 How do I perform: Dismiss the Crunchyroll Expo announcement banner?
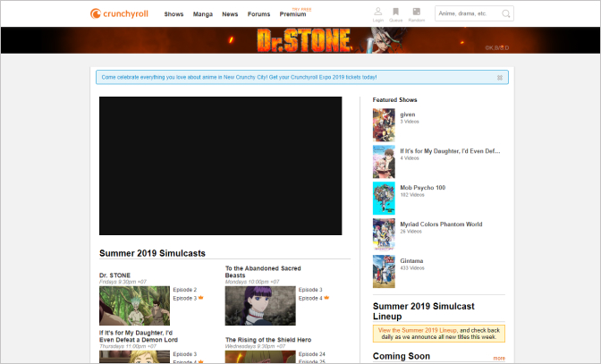pyautogui.click(x=500, y=78)
